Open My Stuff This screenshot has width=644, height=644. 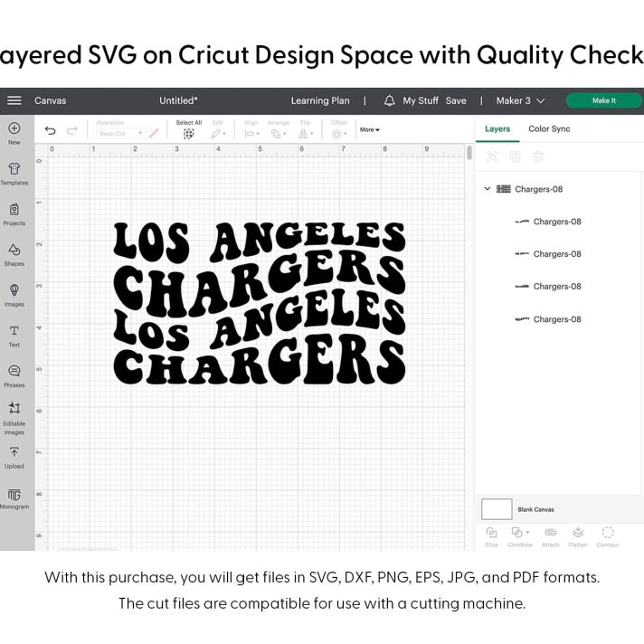pos(421,100)
